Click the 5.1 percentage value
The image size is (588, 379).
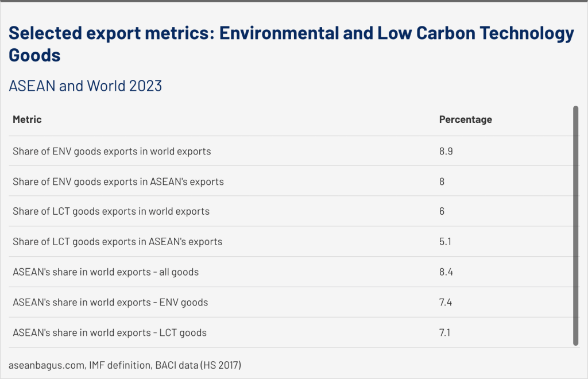[445, 242]
